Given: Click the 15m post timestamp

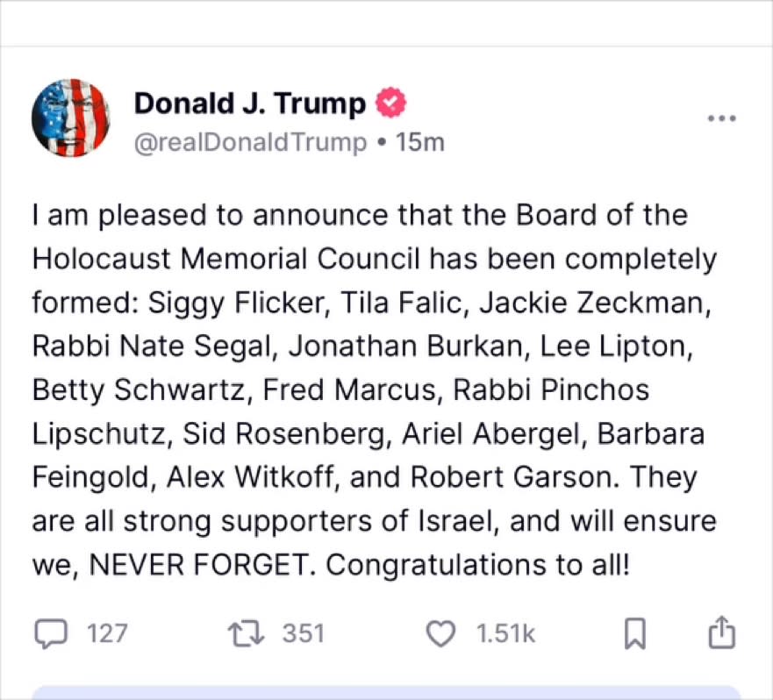Looking at the screenshot, I should (x=420, y=141).
